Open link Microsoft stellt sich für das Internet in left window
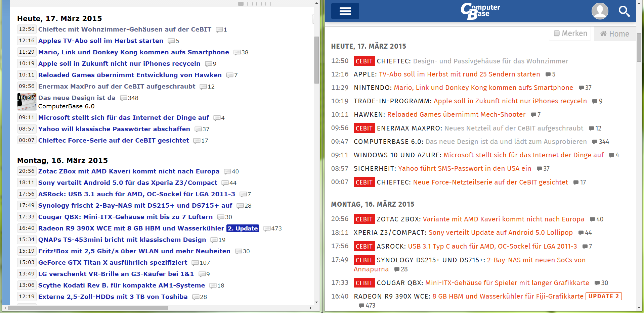This screenshot has height=313, width=644. click(124, 117)
